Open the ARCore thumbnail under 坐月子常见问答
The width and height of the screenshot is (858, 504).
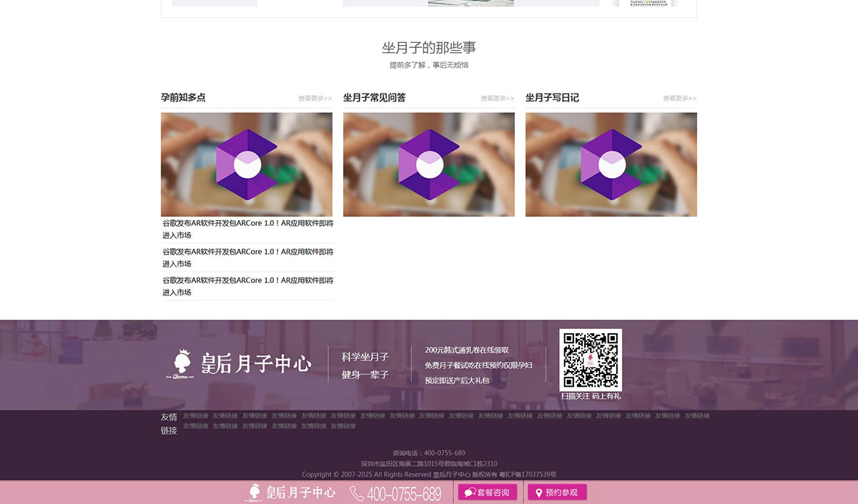pyautogui.click(x=429, y=164)
